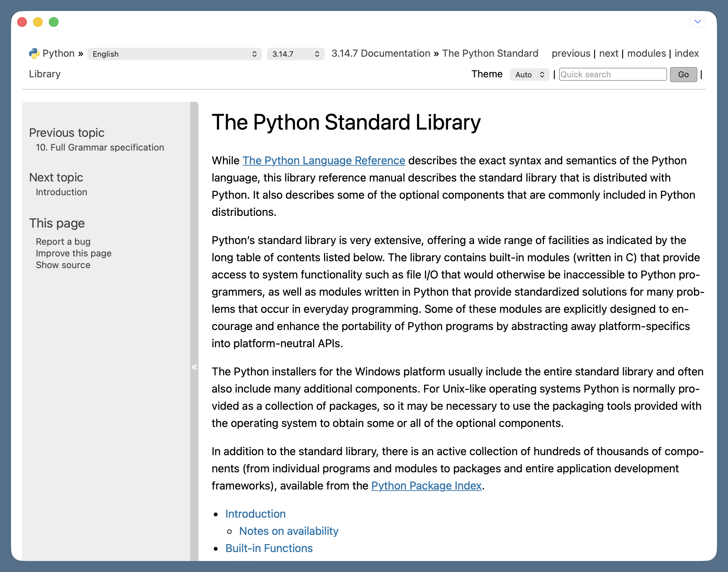The image size is (728, 572).
Task: Click the page heading The Python Standard Library
Action: pos(346,122)
